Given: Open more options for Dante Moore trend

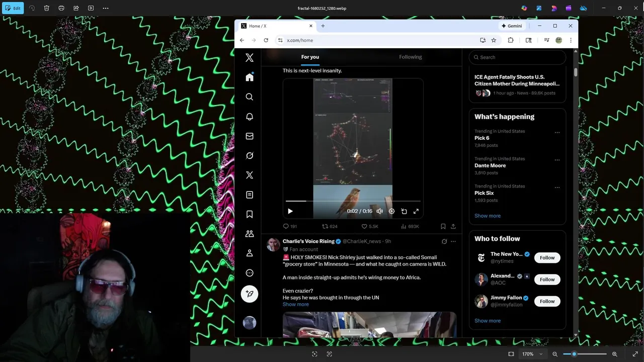Looking at the screenshot, I should [557, 160].
